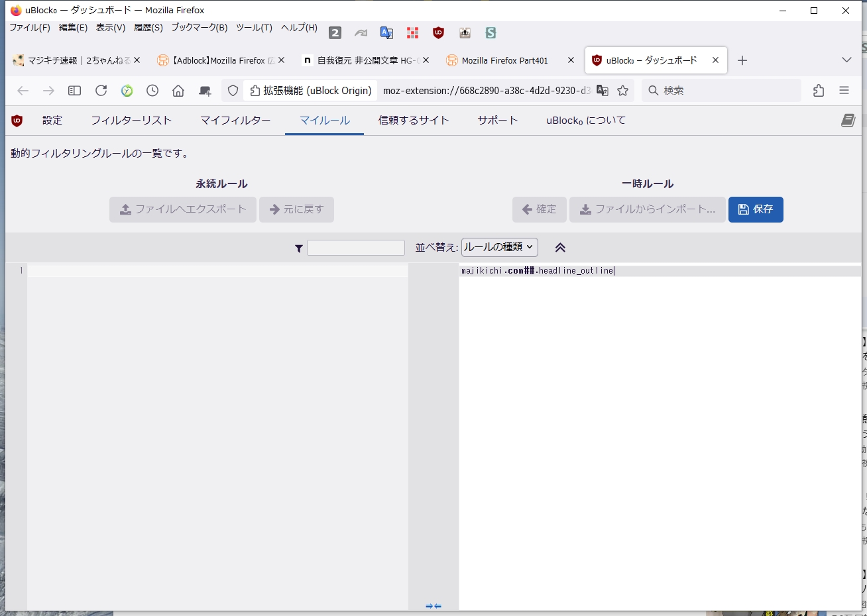Click the 検索 search box
The width and height of the screenshot is (867, 616).
(721, 91)
